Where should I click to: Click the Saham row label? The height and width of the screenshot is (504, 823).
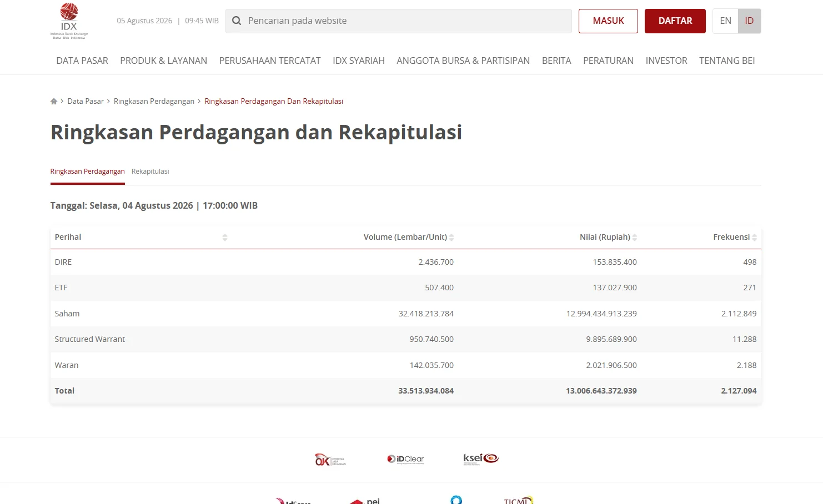[67, 314]
